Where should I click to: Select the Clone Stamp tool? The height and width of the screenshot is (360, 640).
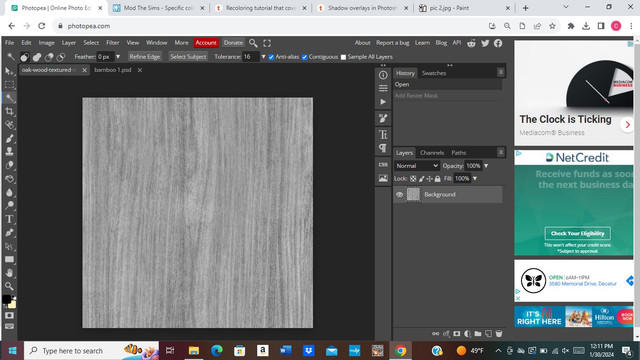pyautogui.click(x=9, y=151)
